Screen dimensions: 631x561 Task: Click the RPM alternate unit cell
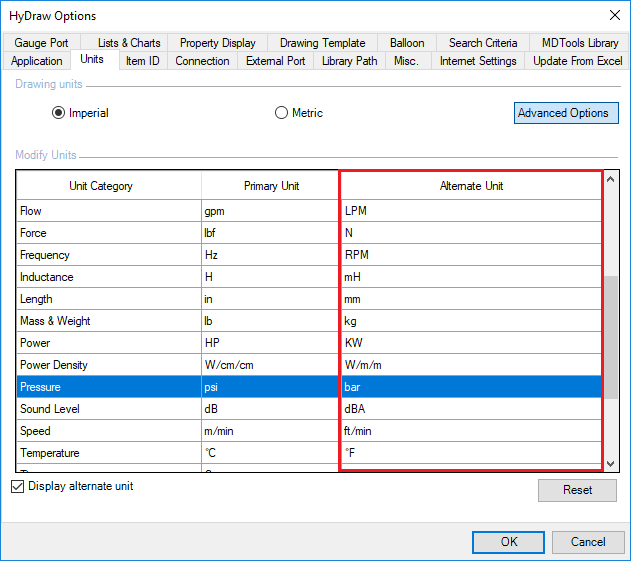[471, 255]
